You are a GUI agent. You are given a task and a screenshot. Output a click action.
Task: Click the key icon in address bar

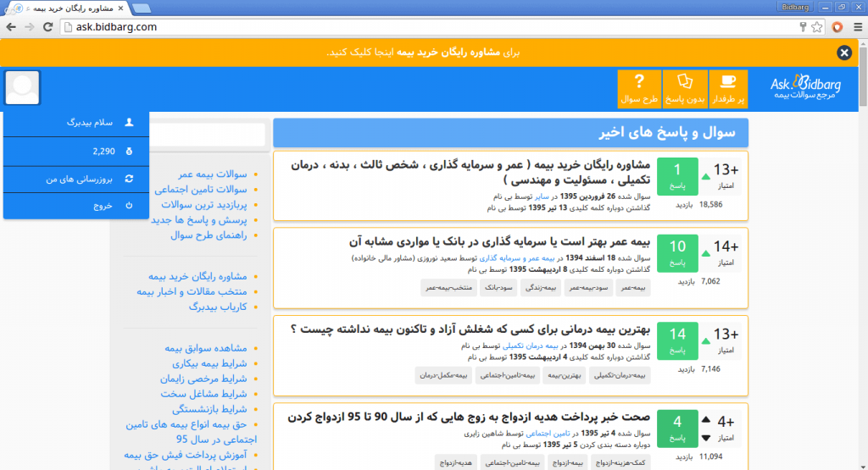(x=803, y=27)
